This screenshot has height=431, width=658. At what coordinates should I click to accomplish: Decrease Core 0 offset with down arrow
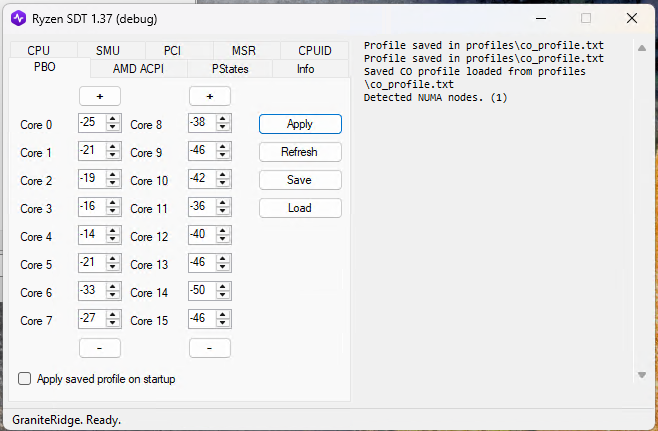pyautogui.click(x=112, y=127)
